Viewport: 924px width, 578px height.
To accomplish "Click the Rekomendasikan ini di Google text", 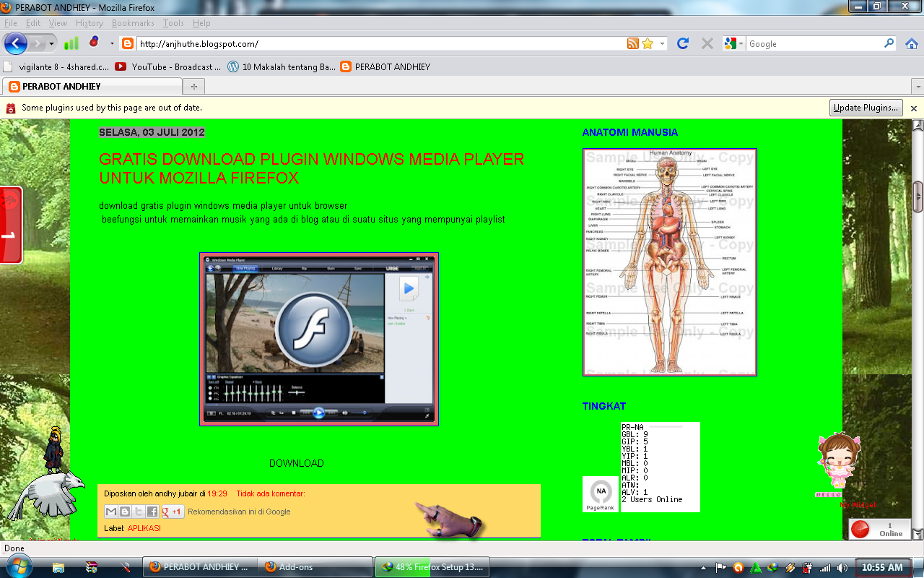I will (x=239, y=512).
